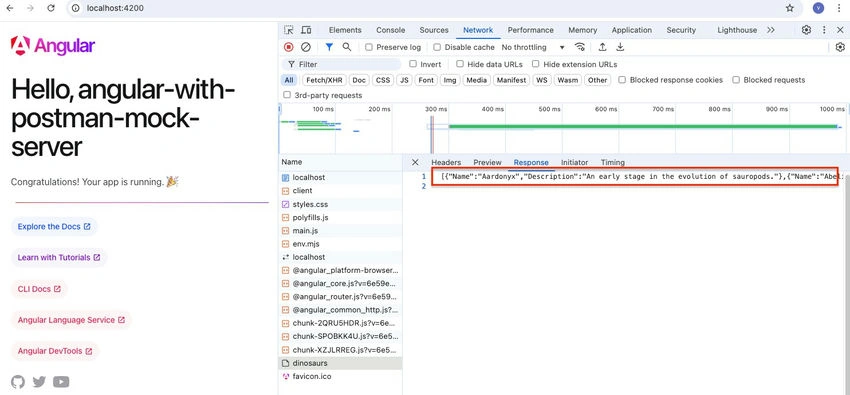Toggle the network filter funnel icon

click(x=329, y=47)
